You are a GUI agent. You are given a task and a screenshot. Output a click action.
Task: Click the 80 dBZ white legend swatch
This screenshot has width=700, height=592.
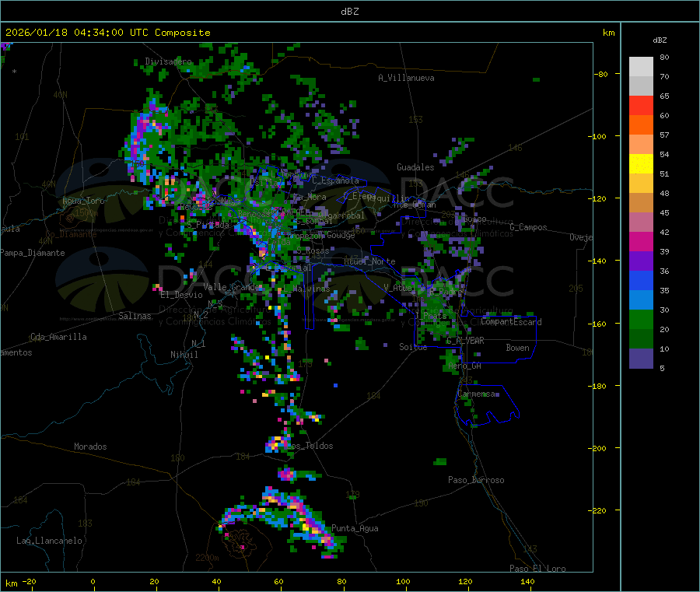click(x=641, y=67)
